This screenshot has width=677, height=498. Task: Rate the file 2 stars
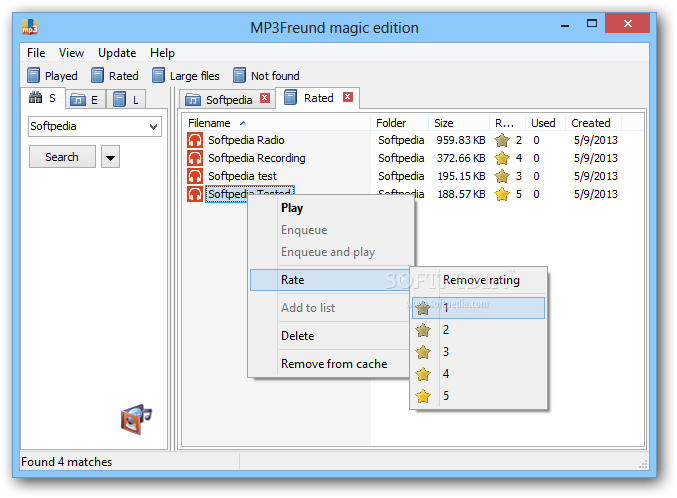478,330
